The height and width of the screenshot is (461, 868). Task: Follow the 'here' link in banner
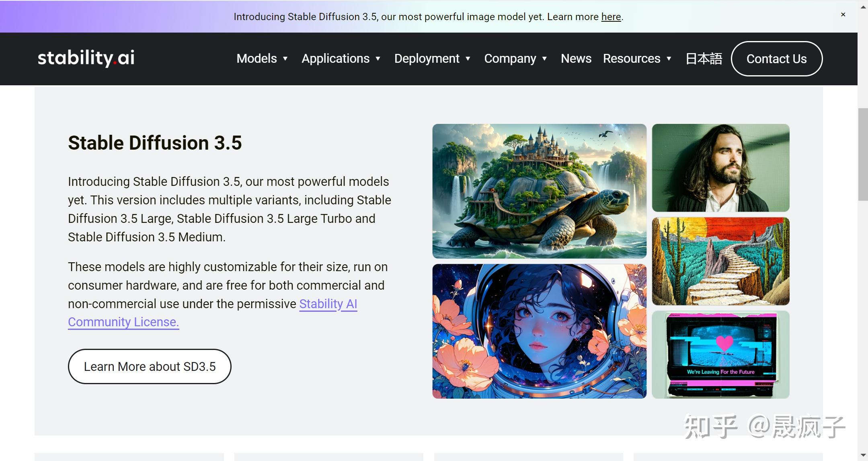point(611,17)
